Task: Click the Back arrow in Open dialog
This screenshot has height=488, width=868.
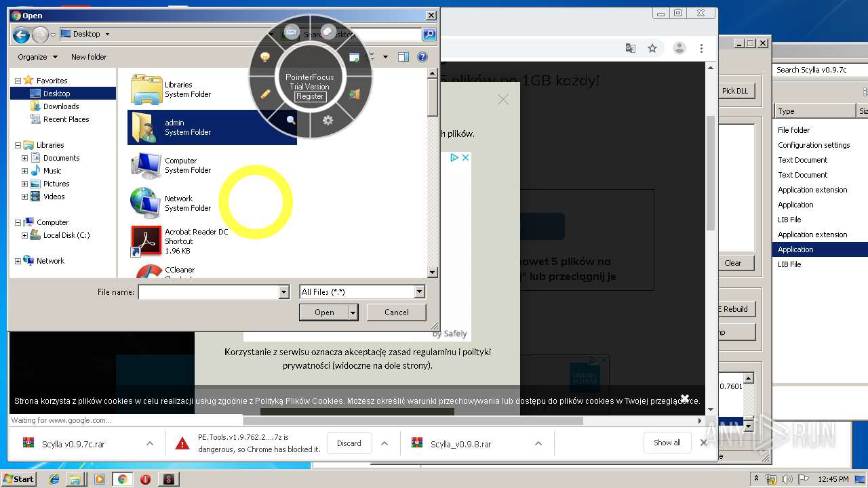Action: point(21,35)
